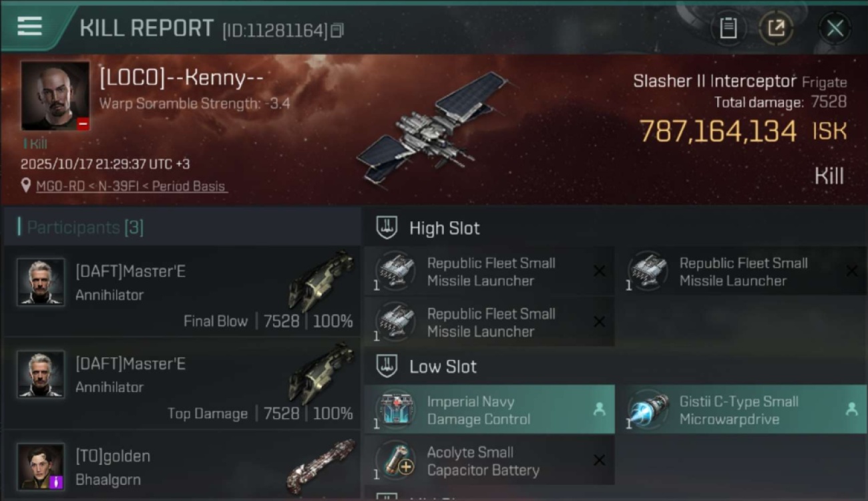This screenshot has width=868, height=501.
Task: Click Acolyte Small Capacitor Battery icon
Action: tap(395, 460)
